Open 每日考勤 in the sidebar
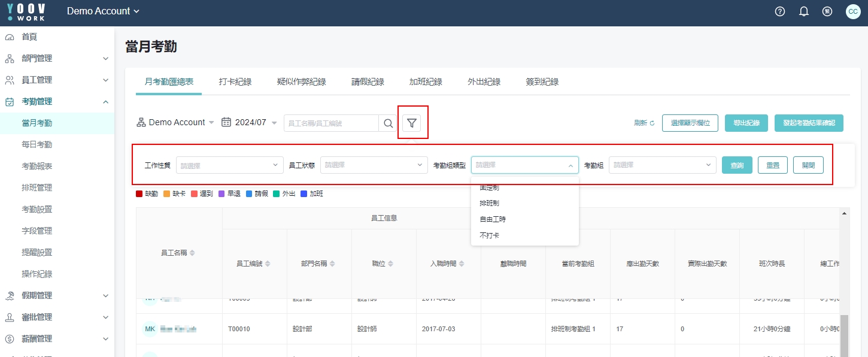Image resolution: width=868 pixels, height=357 pixels. [x=37, y=144]
